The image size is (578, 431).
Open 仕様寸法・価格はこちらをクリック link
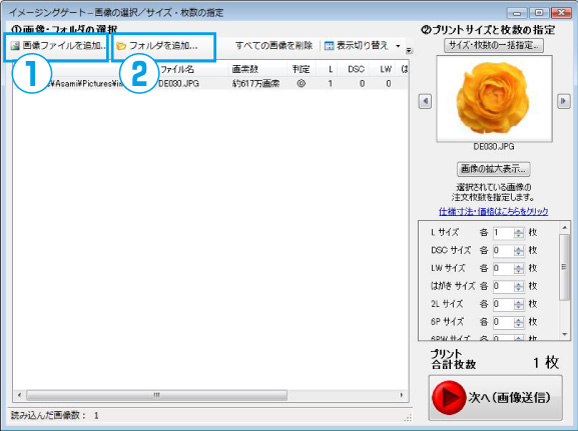pyautogui.click(x=493, y=212)
